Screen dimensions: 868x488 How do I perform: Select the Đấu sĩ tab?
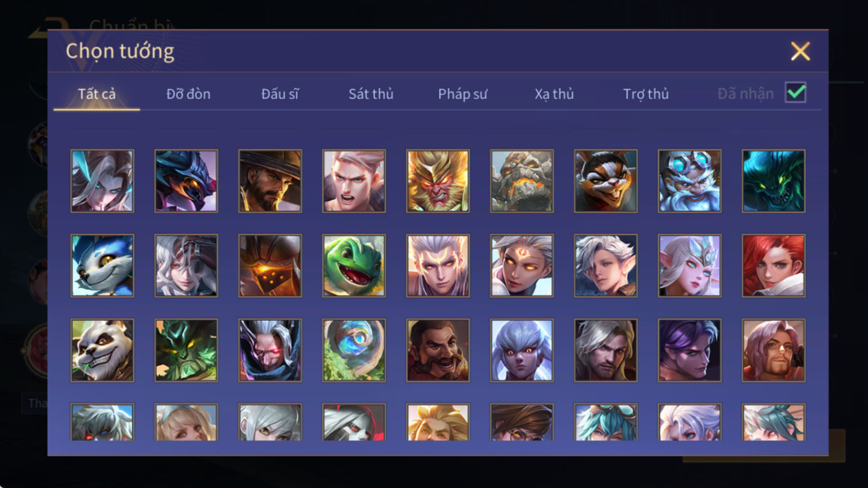(280, 94)
